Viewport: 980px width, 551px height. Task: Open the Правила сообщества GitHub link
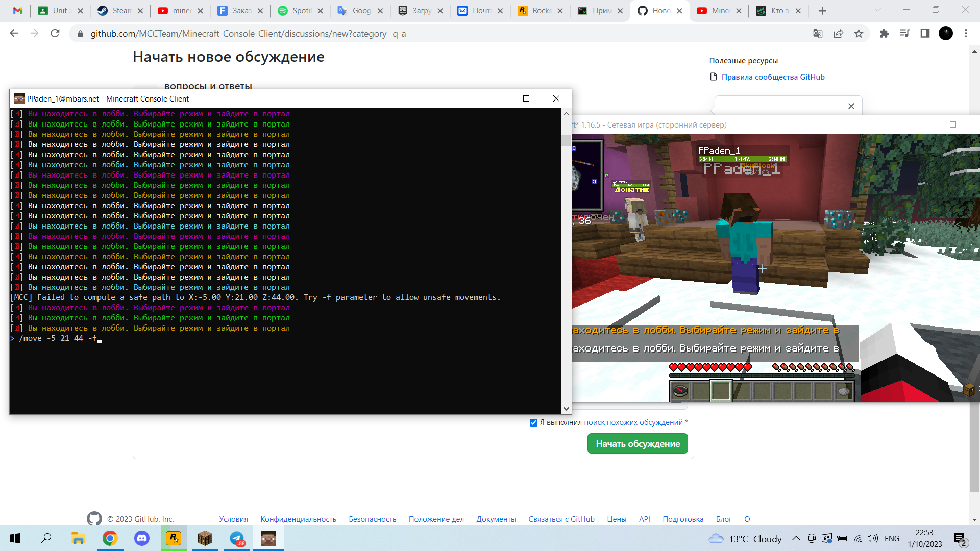pos(773,77)
